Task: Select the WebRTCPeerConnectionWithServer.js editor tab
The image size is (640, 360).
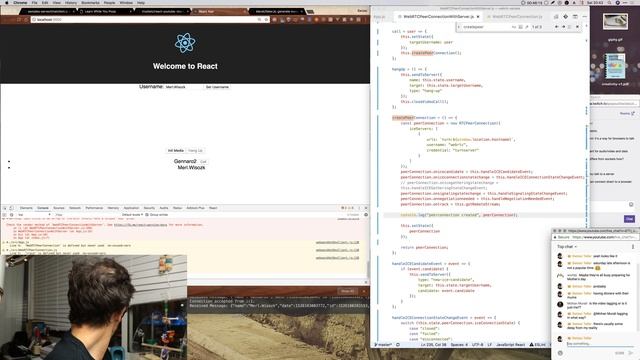Action: (438, 17)
